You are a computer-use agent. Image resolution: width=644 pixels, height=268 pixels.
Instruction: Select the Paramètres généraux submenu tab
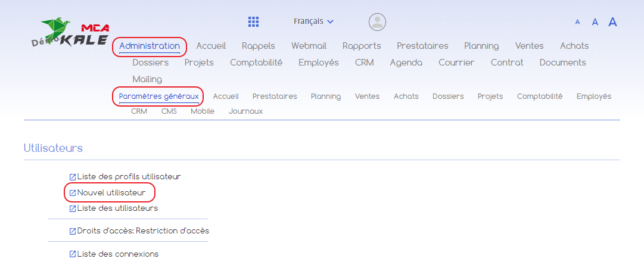point(158,96)
